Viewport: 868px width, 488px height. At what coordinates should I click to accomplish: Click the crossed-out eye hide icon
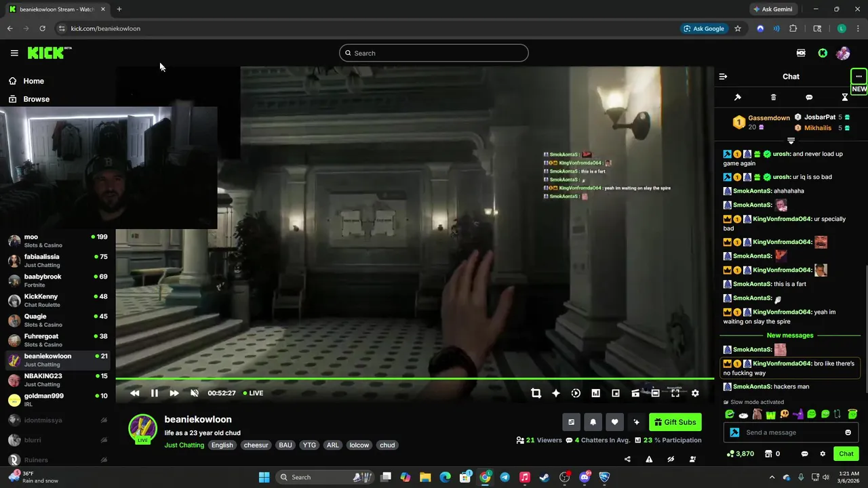[x=671, y=460]
